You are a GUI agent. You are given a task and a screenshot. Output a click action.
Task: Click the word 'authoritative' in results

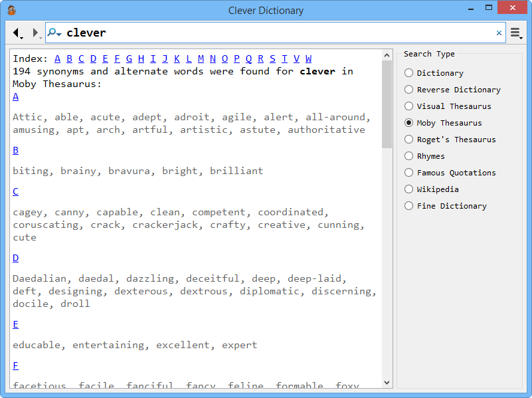[x=326, y=130]
